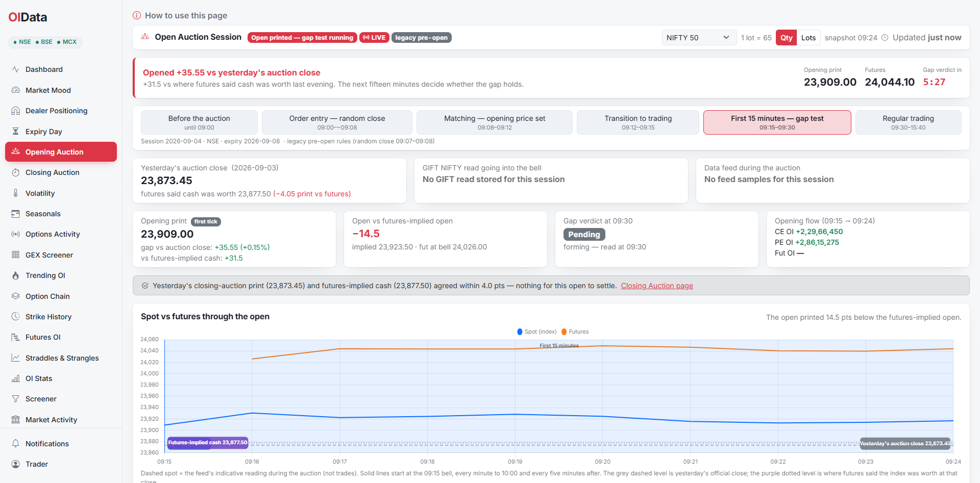This screenshot has width=980, height=483.
Task: Select Matching — opening price set phase
Action: tap(495, 122)
